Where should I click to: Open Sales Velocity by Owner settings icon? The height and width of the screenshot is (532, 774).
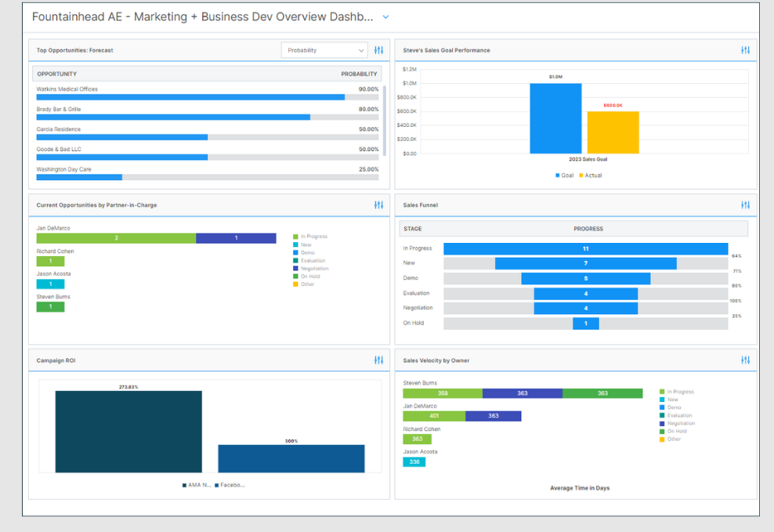[x=745, y=360]
